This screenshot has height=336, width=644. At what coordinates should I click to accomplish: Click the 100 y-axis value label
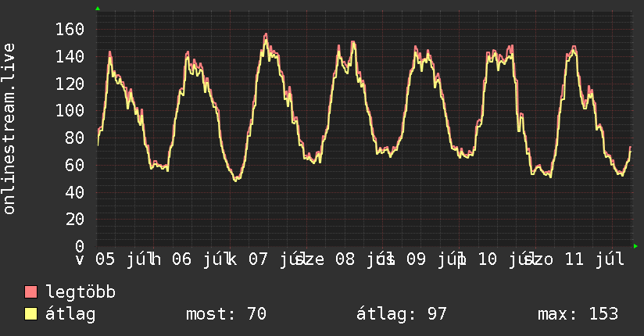70,110
